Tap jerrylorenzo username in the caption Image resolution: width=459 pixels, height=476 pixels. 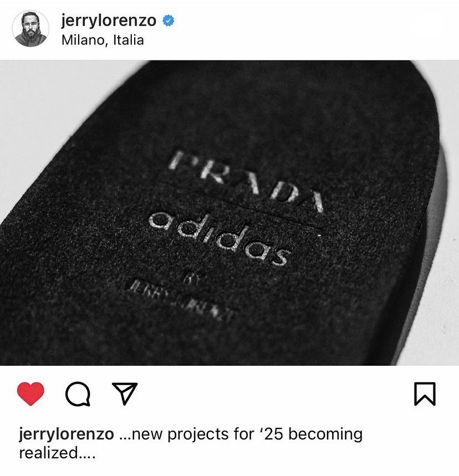67,434
